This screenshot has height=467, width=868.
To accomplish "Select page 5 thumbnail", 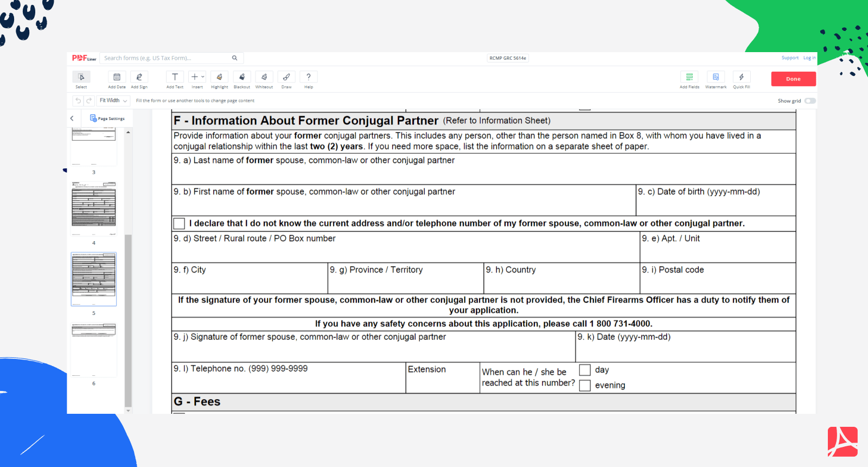I will [x=94, y=279].
